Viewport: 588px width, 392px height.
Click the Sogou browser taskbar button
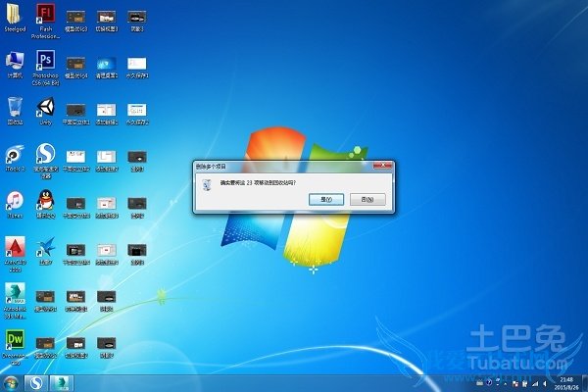[x=36, y=381]
